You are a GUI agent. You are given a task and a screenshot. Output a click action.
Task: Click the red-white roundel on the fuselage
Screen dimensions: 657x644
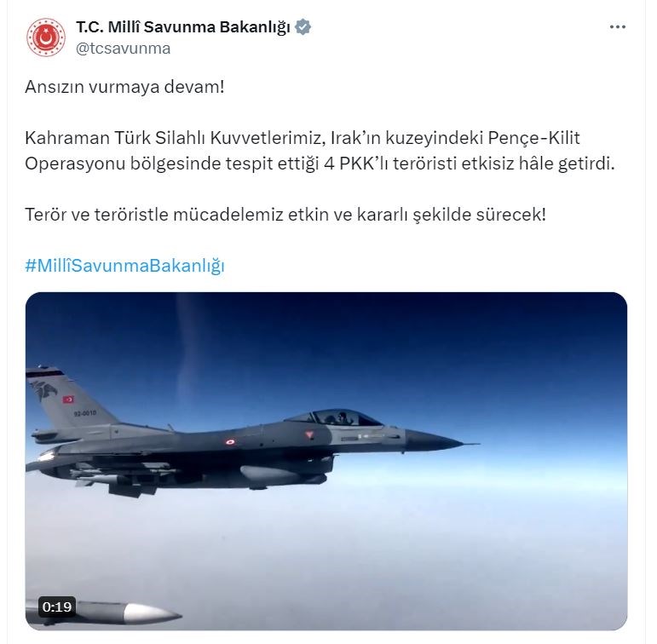[230, 441]
